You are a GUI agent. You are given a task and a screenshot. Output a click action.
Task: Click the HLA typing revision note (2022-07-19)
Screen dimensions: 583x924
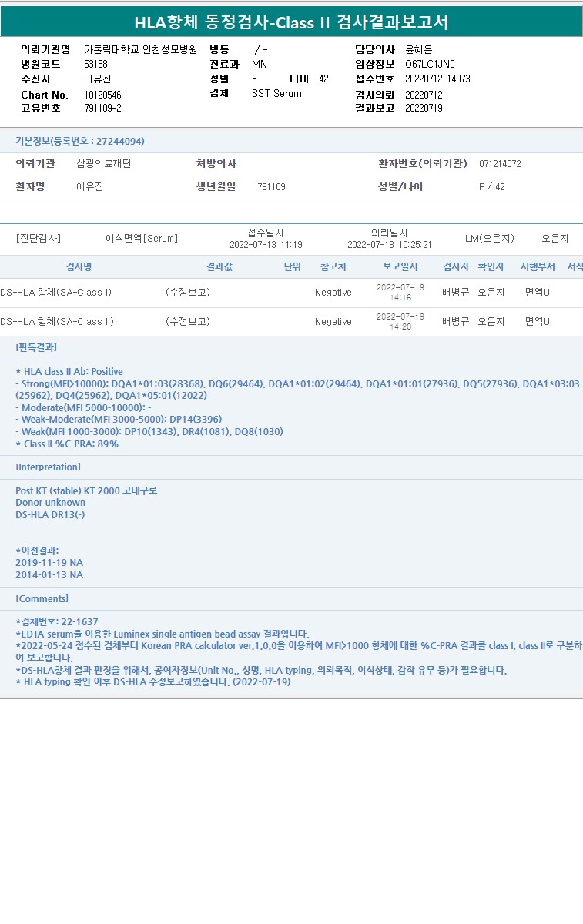pos(153,681)
